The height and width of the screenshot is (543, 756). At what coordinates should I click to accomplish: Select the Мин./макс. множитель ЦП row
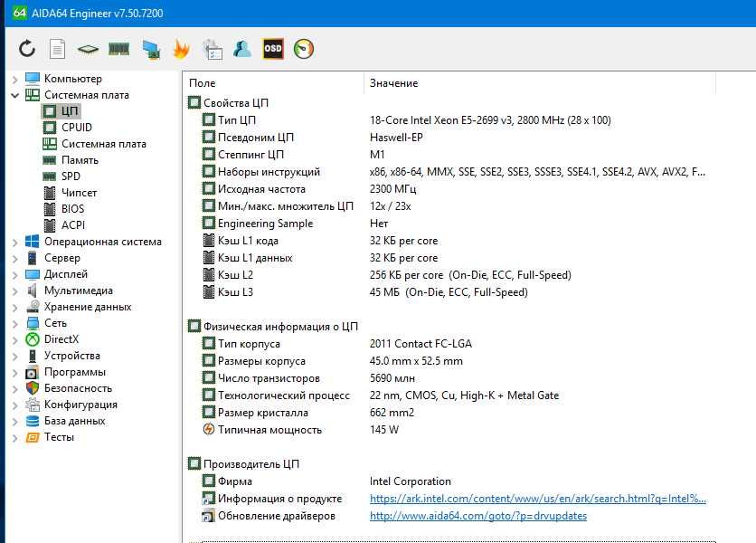tap(451, 206)
